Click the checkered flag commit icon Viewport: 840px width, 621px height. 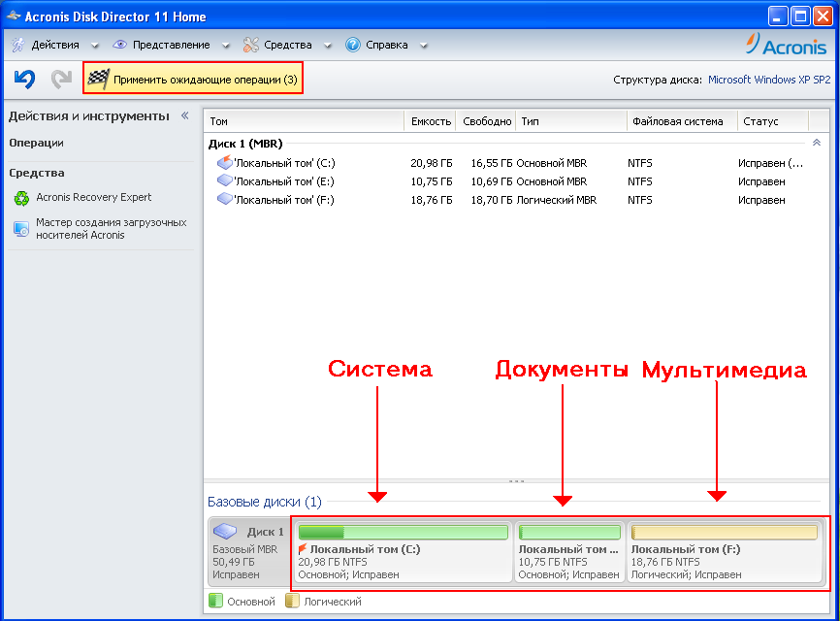click(99, 80)
